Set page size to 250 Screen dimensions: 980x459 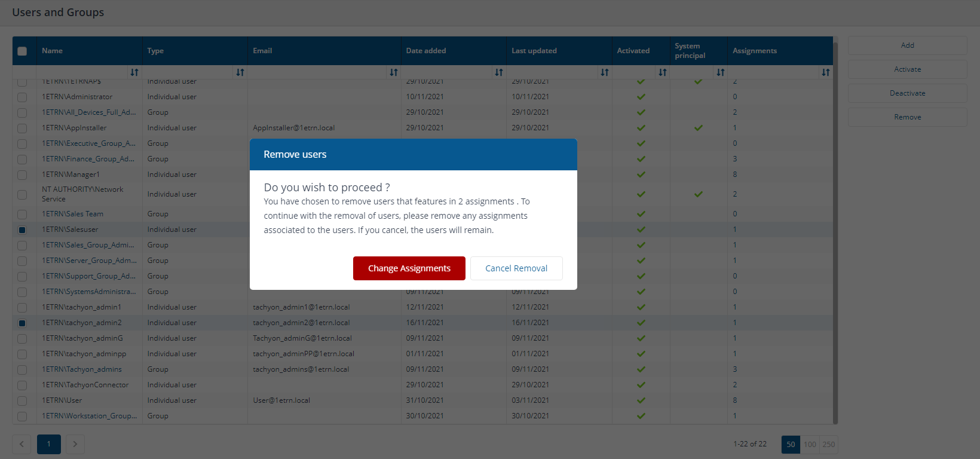[829, 444]
